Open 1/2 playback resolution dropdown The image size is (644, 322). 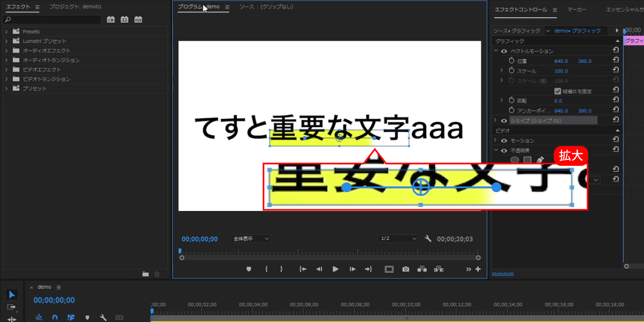[x=399, y=238]
